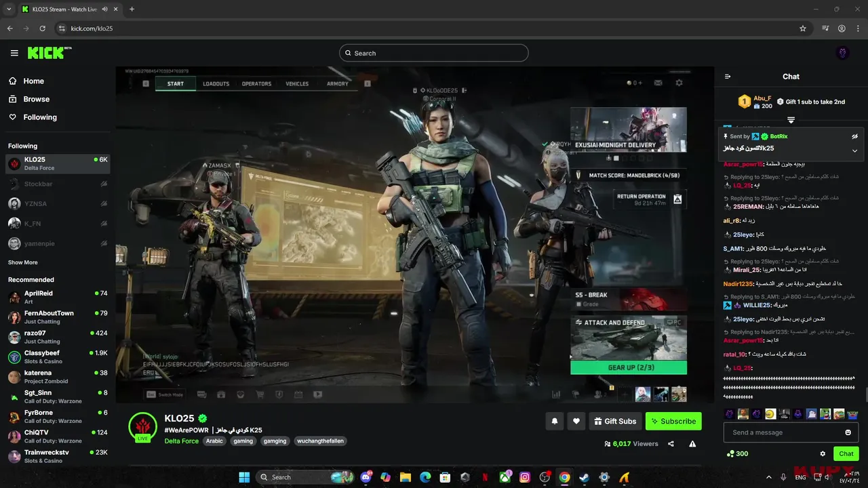Open AprilReid recommended channel
This screenshot has width=868, height=488.
point(58,298)
